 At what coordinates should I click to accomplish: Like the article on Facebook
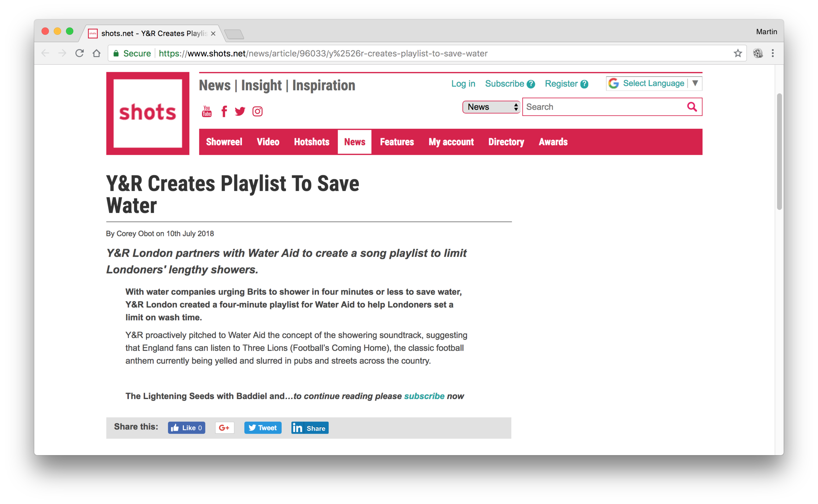(187, 428)
